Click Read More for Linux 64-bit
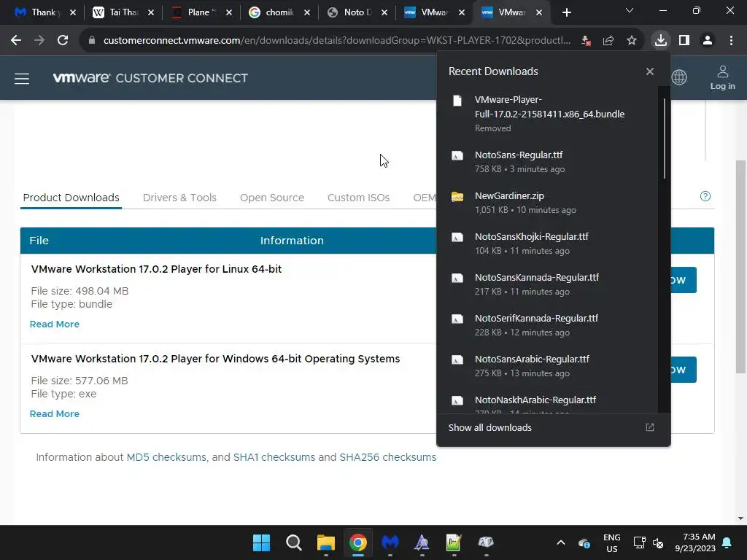Viewport: 747px width, 560px height. click(54, 324)
